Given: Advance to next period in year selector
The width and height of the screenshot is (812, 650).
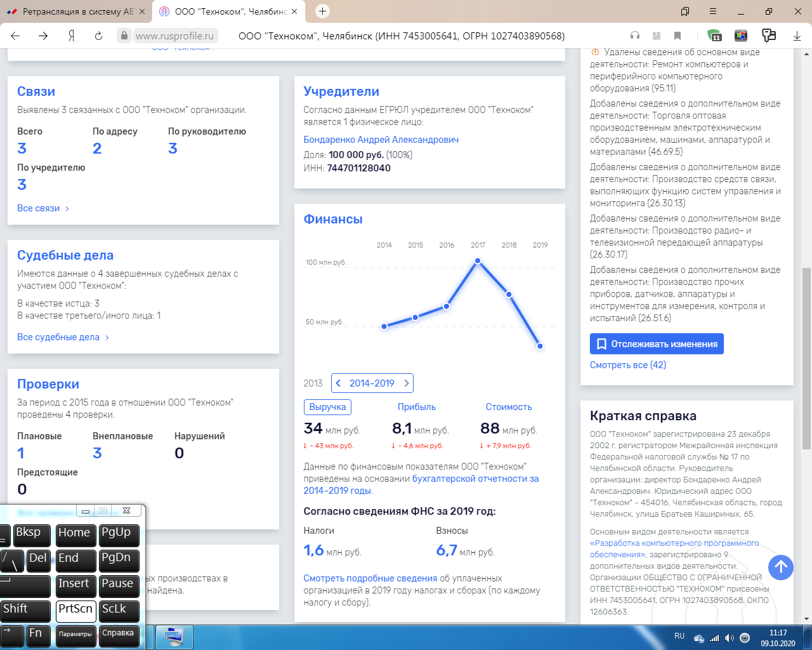Looking at the screenshot, I should pos(407,383).
